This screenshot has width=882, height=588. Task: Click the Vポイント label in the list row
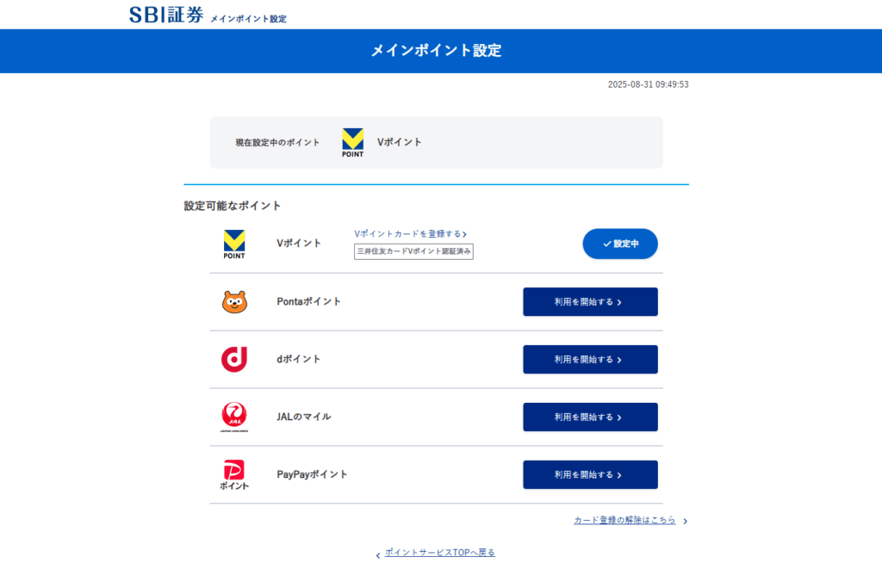click(299, 244)
